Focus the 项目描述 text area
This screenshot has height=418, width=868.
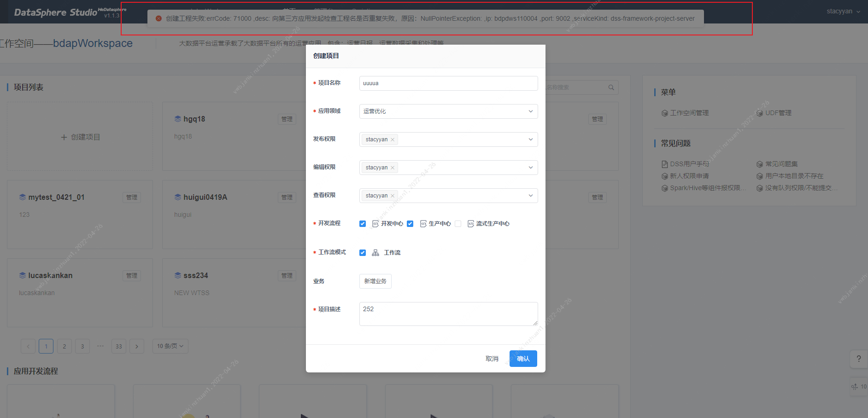[448, 314]
